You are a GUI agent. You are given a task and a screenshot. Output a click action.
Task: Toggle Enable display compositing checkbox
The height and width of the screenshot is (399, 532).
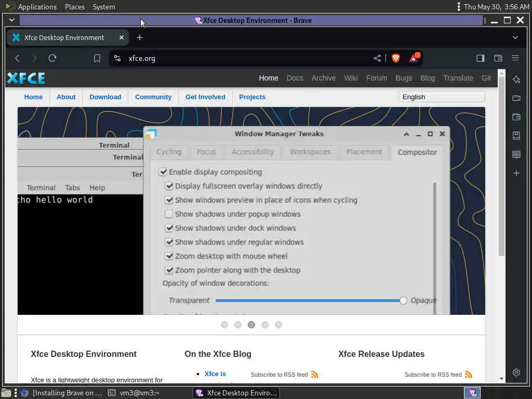click(163, 172)
